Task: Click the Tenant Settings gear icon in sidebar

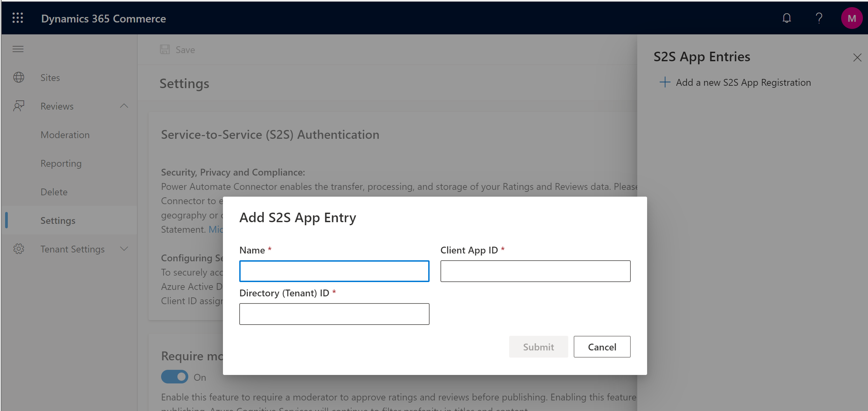Action: click(18, 249)
